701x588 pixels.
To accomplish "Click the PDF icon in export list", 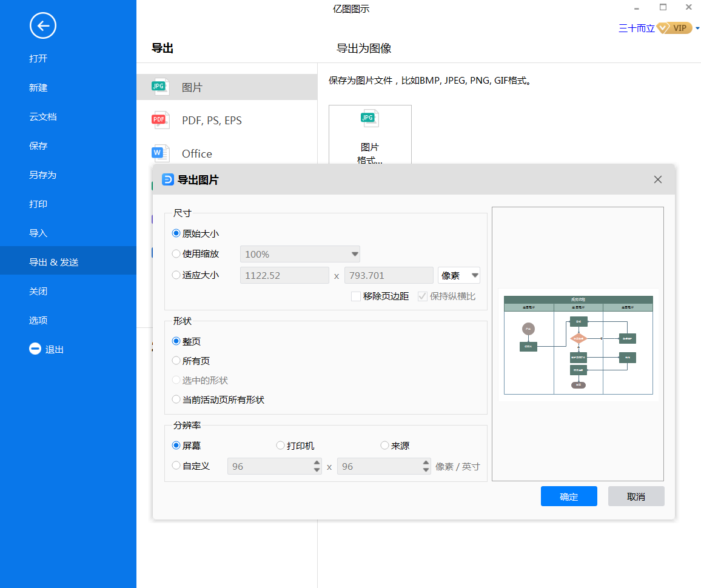I will click(159, 120).
